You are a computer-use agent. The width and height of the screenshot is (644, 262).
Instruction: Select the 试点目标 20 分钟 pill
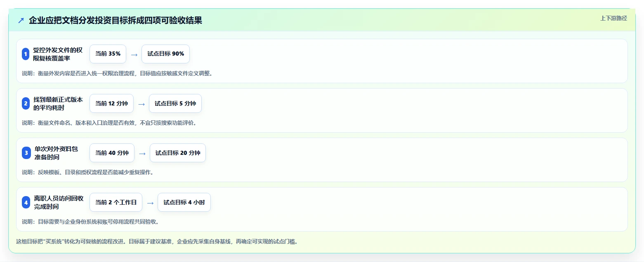[178, 153]
